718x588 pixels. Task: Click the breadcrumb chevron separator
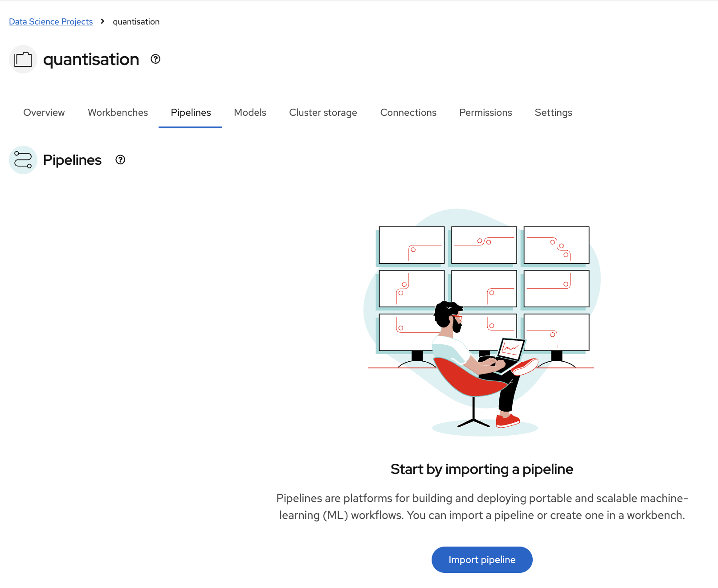click(x=102, y=21)
